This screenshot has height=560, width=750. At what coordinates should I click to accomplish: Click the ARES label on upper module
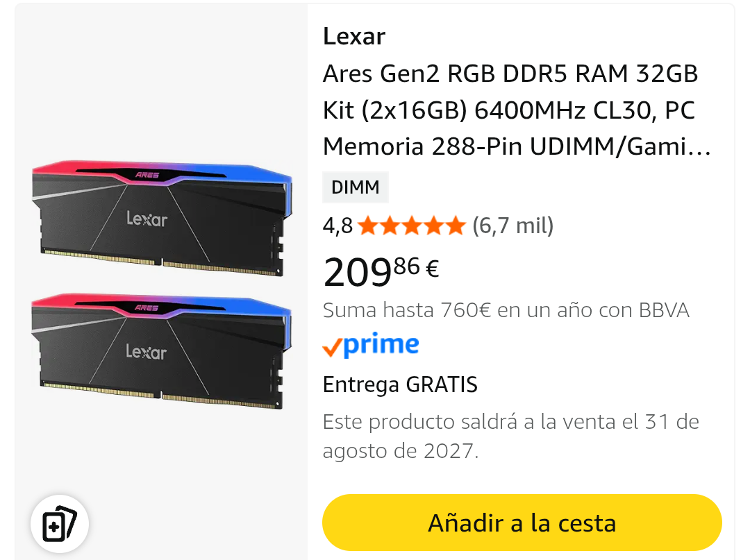point(147,175)
